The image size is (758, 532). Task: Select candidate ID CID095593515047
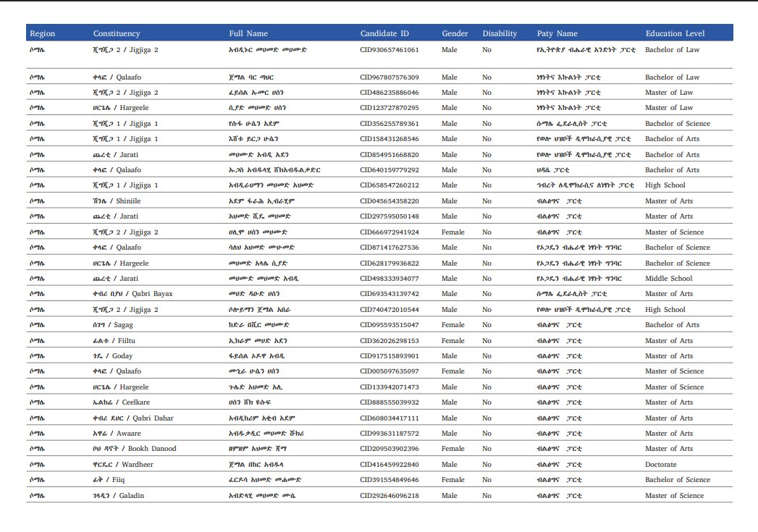pyautogui.click(x=389, y=325)
